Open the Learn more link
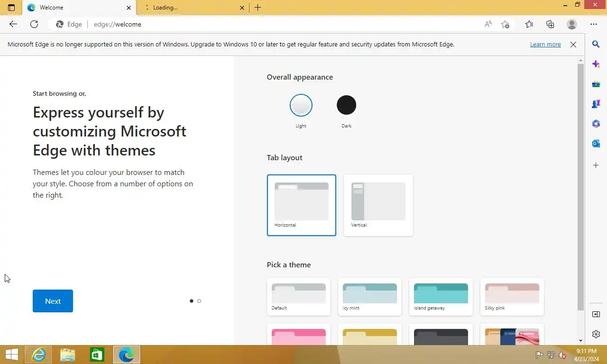Image resolution: width=607 pixels, height=364 pixels. pyautogui.click(x=545, y=45)
